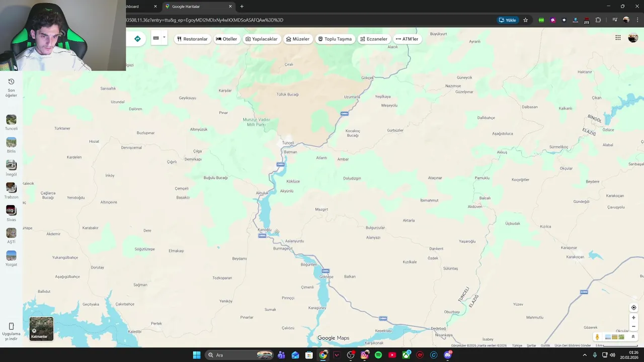Open the clock and date flyout
This screenshot has width=644, height=362.
[x=629, y=355]
